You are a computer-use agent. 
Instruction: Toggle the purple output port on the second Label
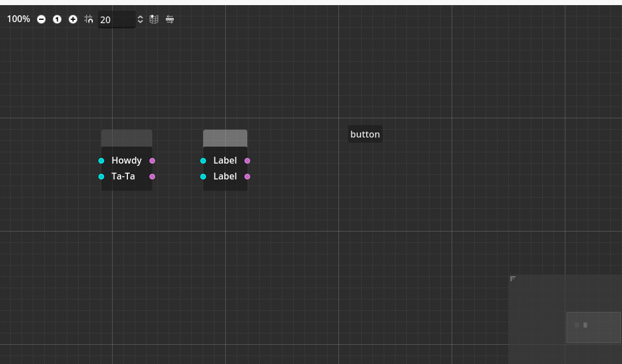pyautogui.click(x=247, y=177)
